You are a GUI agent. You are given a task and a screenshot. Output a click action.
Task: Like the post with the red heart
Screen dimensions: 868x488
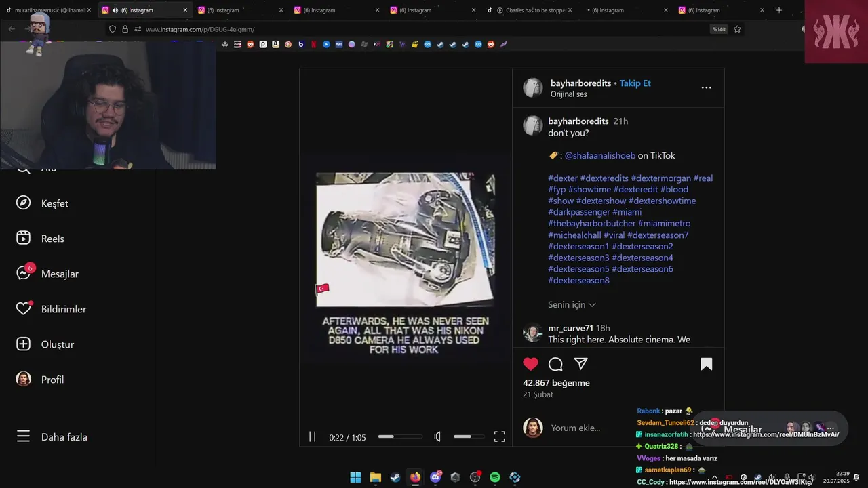tap(530, 364)
